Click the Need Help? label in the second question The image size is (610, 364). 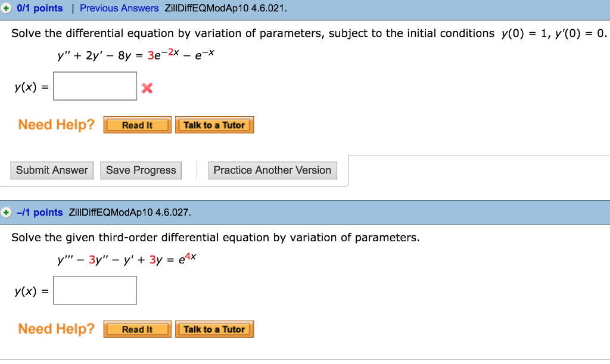coord(57,329)
